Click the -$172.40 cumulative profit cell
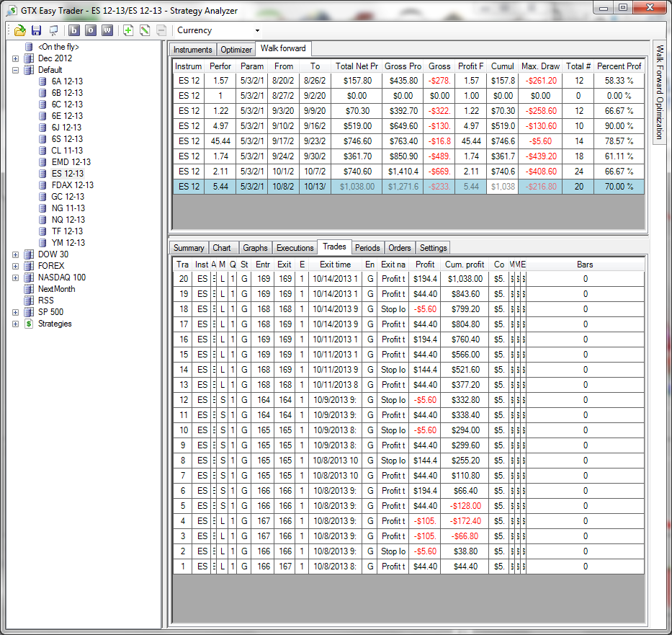 point(465,521)
